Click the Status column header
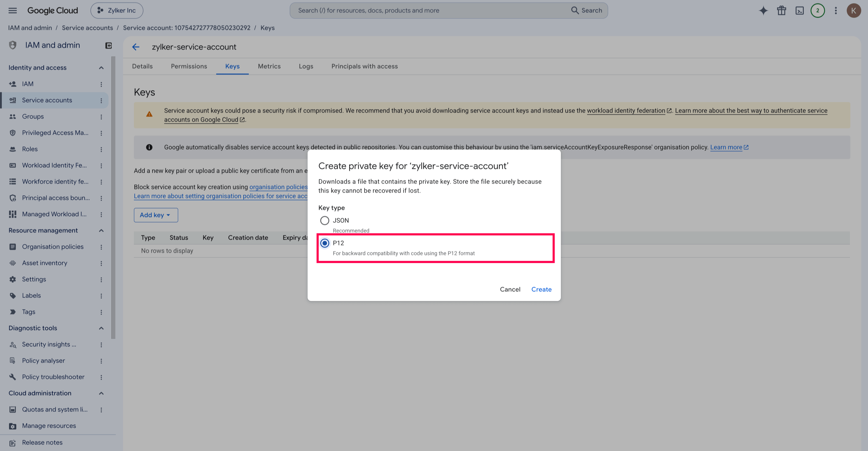Image resolution: width=868 pixels, height=451 pixels. click(x=179, y=238)
